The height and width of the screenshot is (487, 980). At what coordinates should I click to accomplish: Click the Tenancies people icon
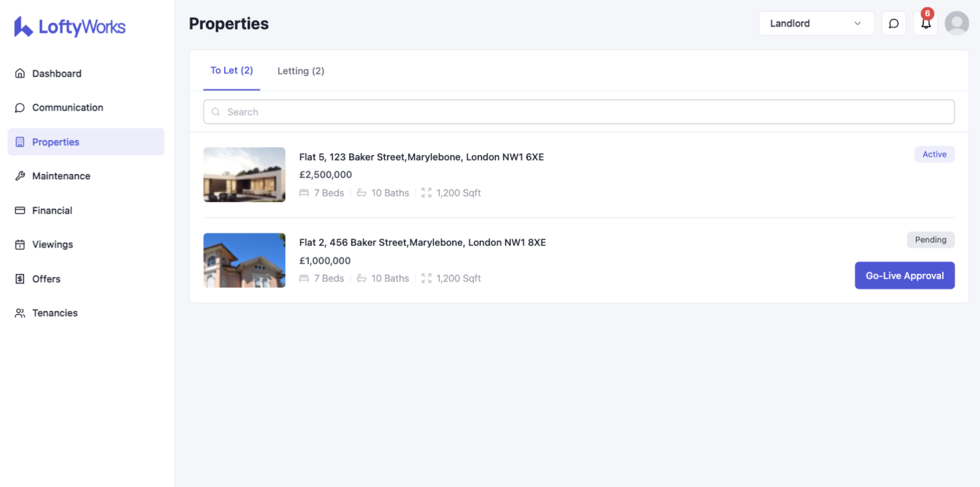[20, 313]
